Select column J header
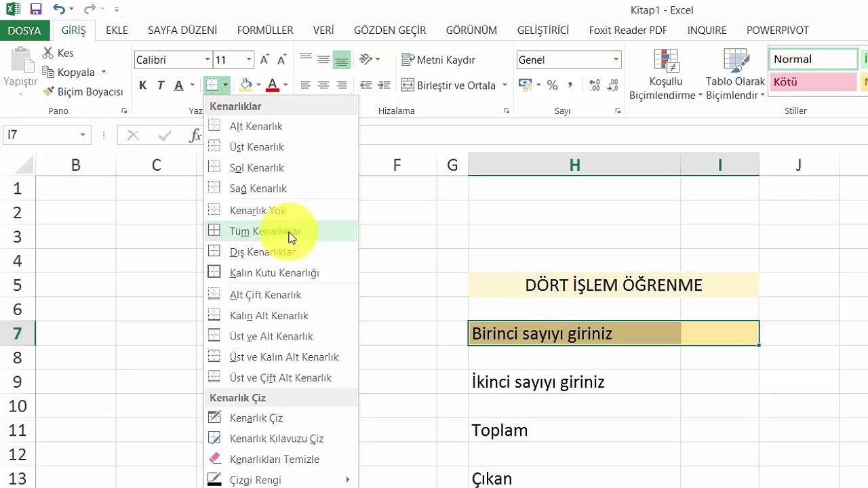The image size is (868, 488). click(x=799, y=165)
